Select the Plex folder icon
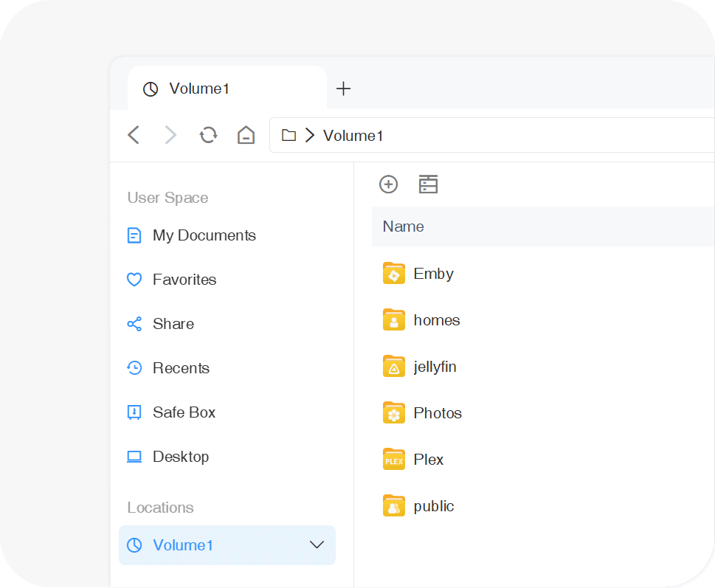715x588 pixels. [x=394, y=460]
